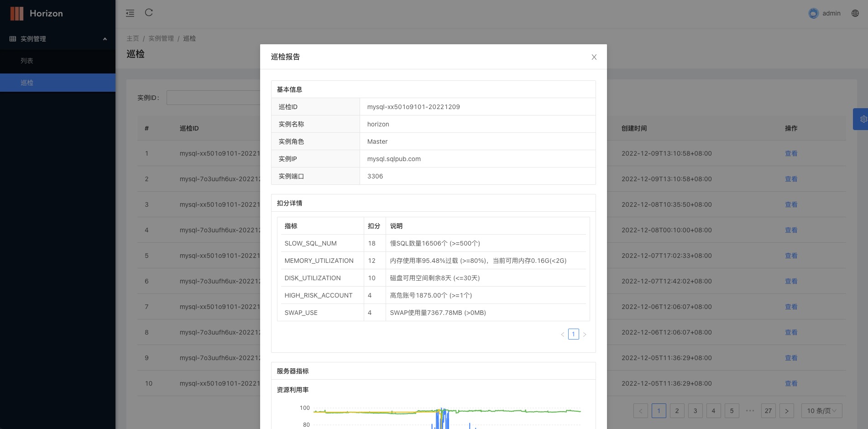Click the previous table page arrow
The image size is (868, 429).
coord(641,411)
